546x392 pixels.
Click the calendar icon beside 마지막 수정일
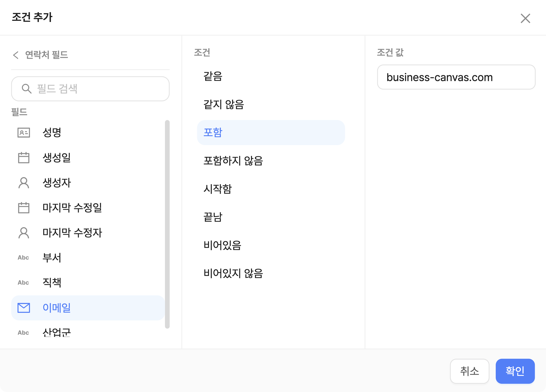[24, 208]
